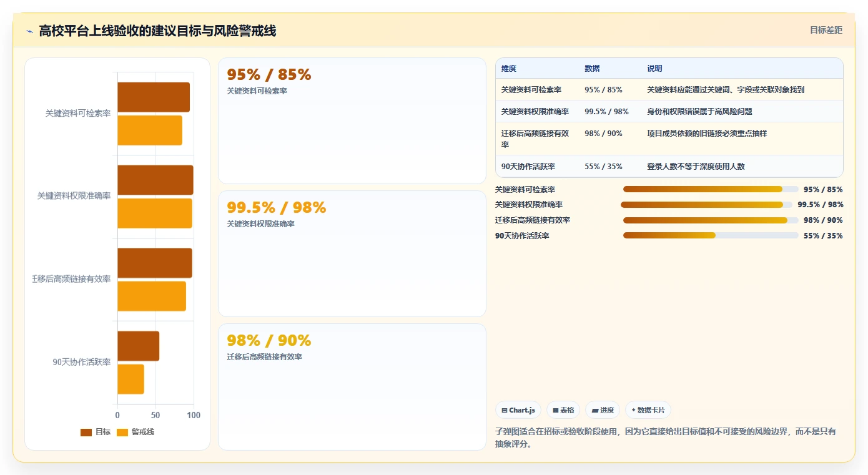This screenshot has width=868, height=475.
Task: Click the brown 目标 bar for 迁移后高频链接有效率
Action: (155, 263)
